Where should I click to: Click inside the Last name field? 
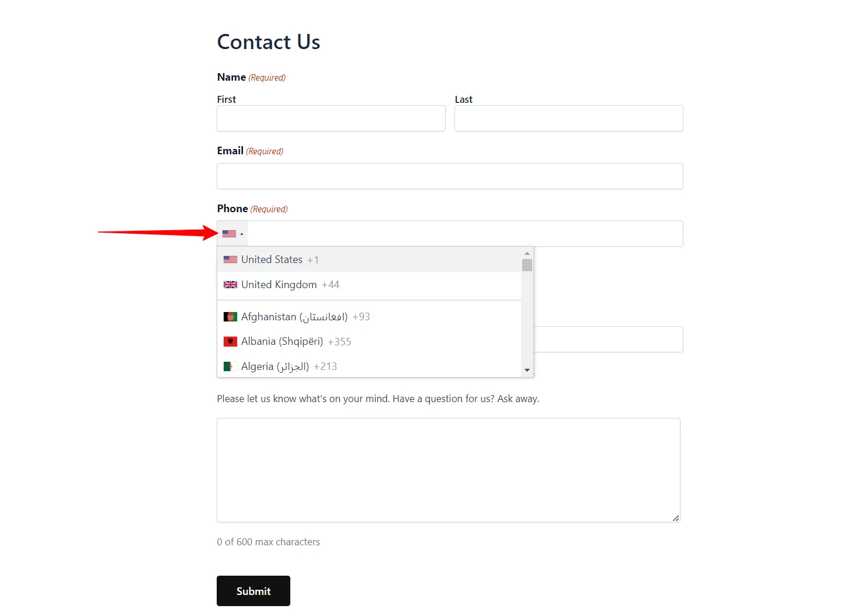(568, 118)
